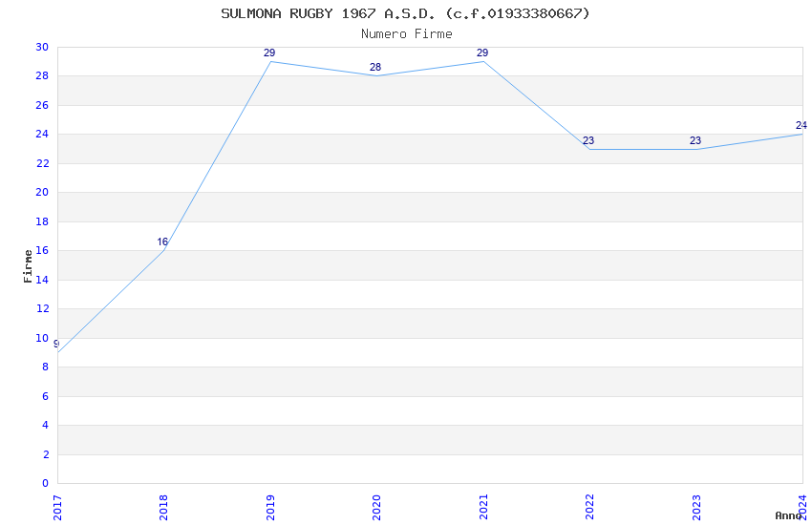
Task: Select the 2019 x-axis year label
Action: tap(270, 508)
